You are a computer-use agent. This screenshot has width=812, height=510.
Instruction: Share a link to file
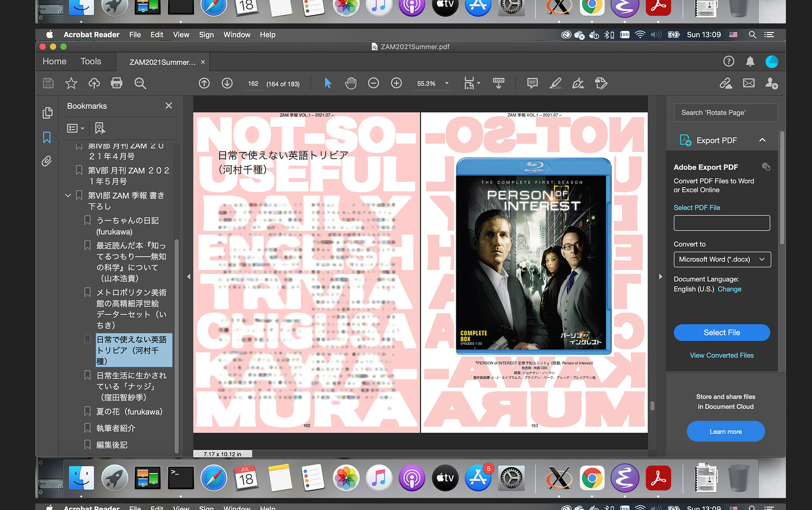[x=726, y=83]
